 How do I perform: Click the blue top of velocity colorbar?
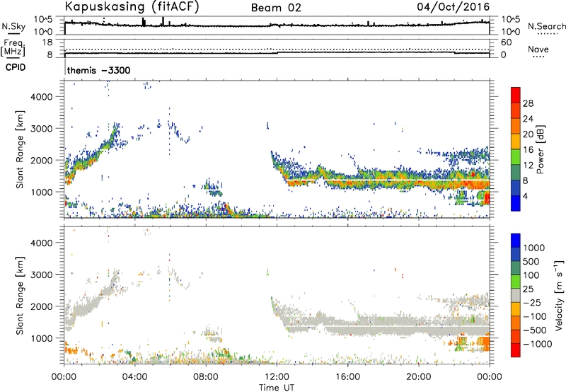coord(516,241)
